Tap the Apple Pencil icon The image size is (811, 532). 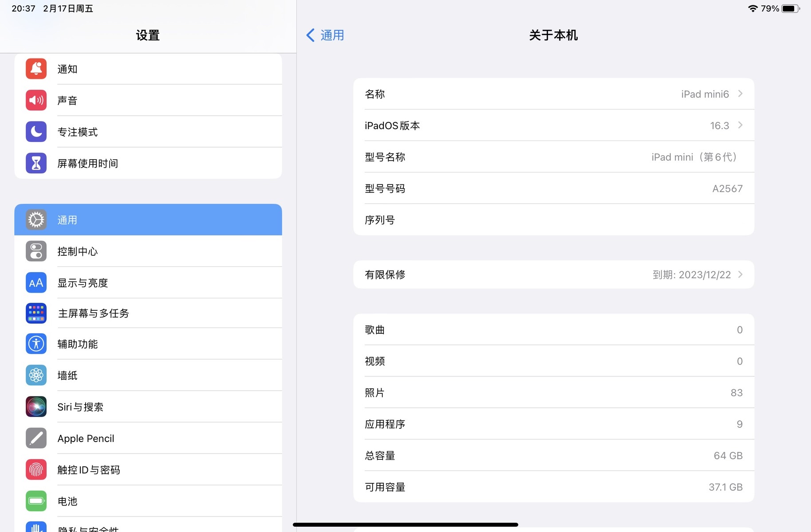point(36,438)
